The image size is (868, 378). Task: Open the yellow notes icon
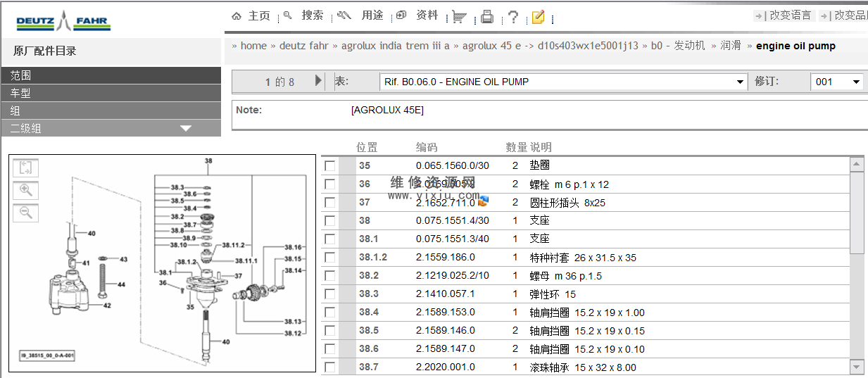click(x=538, y=17)
